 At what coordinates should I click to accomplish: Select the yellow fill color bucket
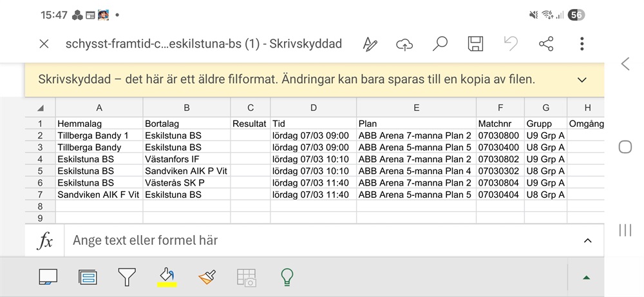click(167, 277)
